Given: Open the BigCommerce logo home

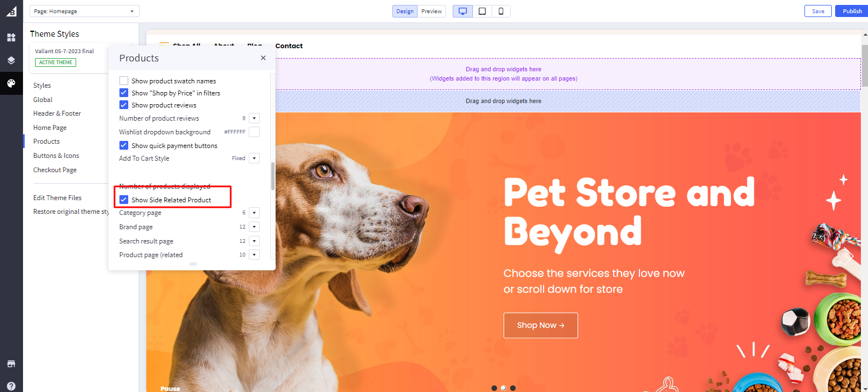Looking at the screenshot, I should 11,11.
